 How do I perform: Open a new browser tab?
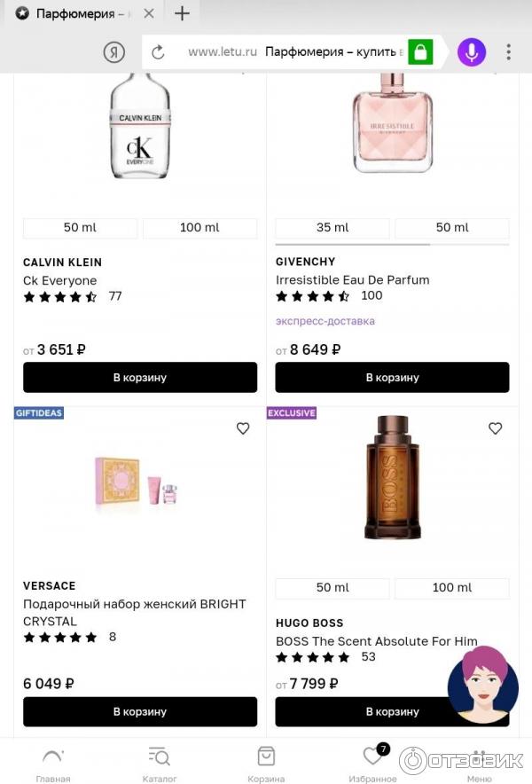[x=182, y=13]
